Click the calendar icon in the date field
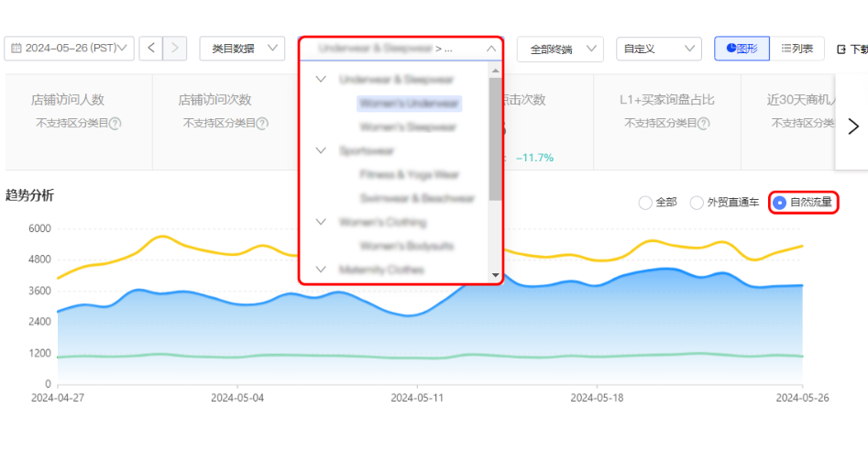The width and height of the screenshot is (868, 463). 16,49
